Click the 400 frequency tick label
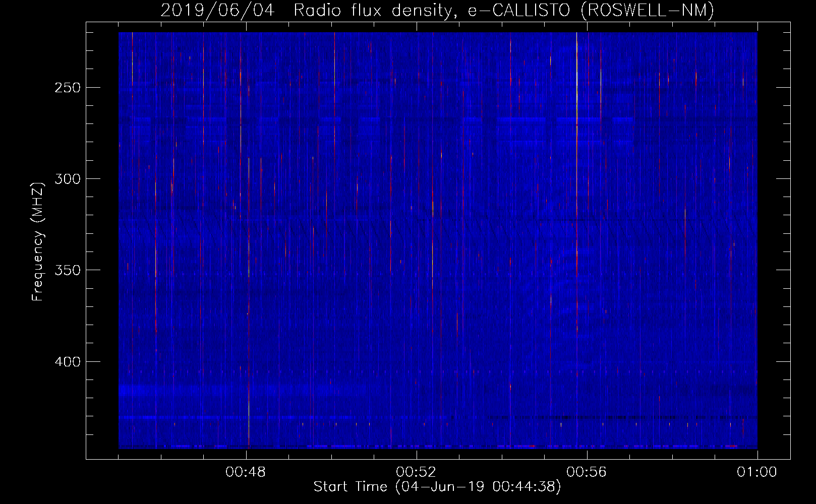 [68, 362]
